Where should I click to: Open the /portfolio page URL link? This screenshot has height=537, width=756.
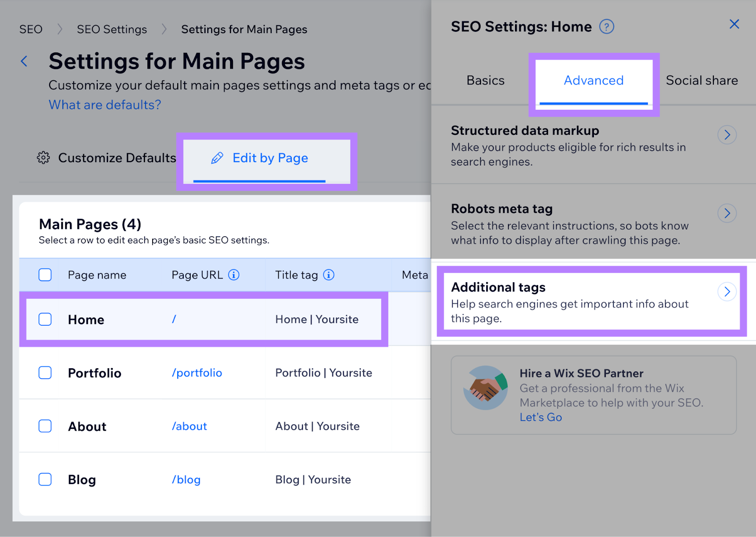pos(197,373)
